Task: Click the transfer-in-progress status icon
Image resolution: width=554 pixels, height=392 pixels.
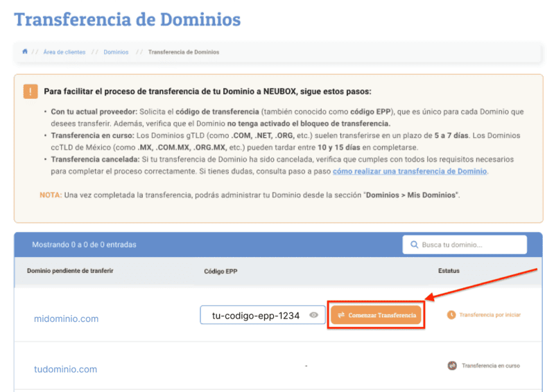Action: point(451,366)
